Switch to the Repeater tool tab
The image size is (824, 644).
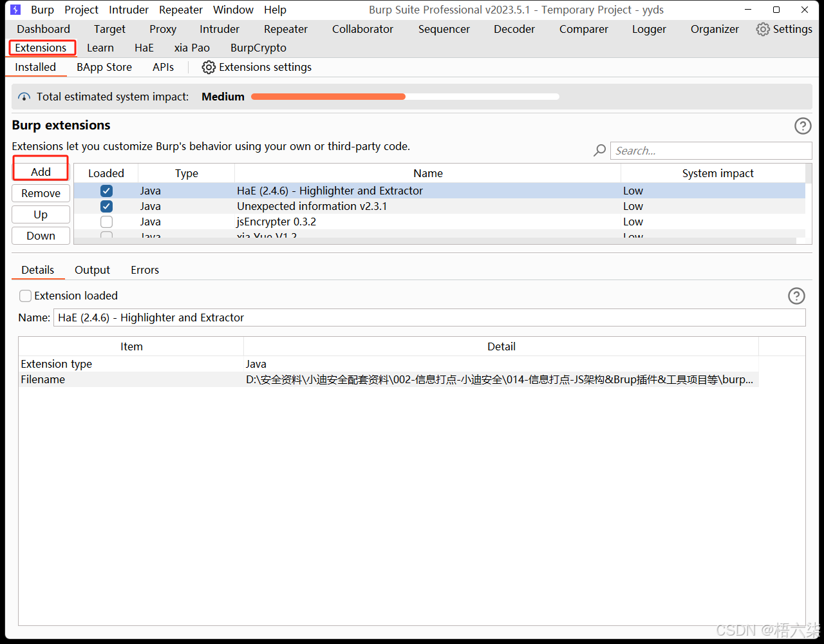(286, 29)
